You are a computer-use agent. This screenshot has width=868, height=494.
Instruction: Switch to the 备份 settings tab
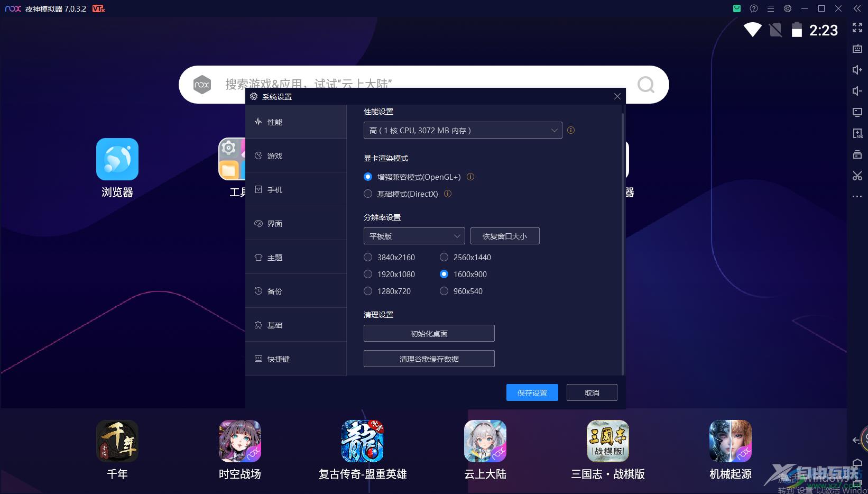(x=296, y=291)
